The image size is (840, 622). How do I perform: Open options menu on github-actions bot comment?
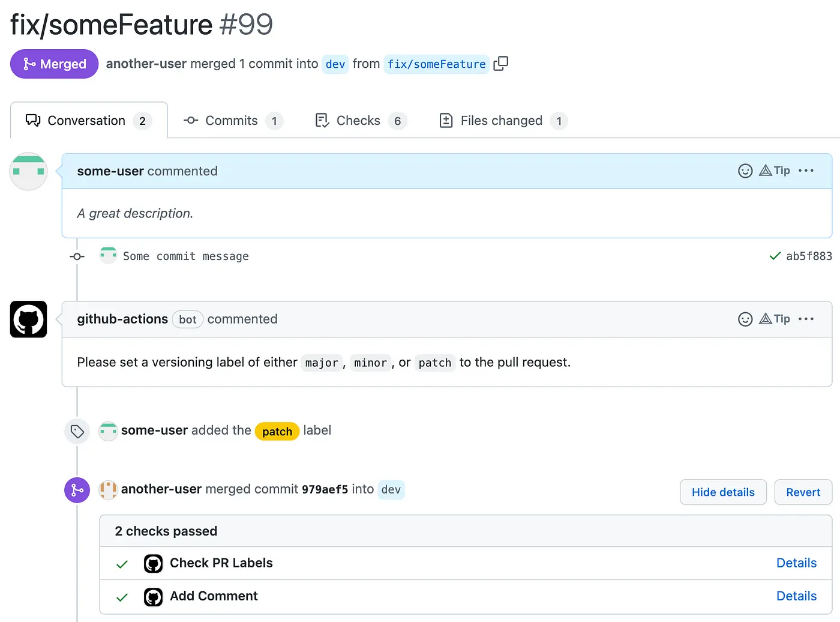pos(806,319)
